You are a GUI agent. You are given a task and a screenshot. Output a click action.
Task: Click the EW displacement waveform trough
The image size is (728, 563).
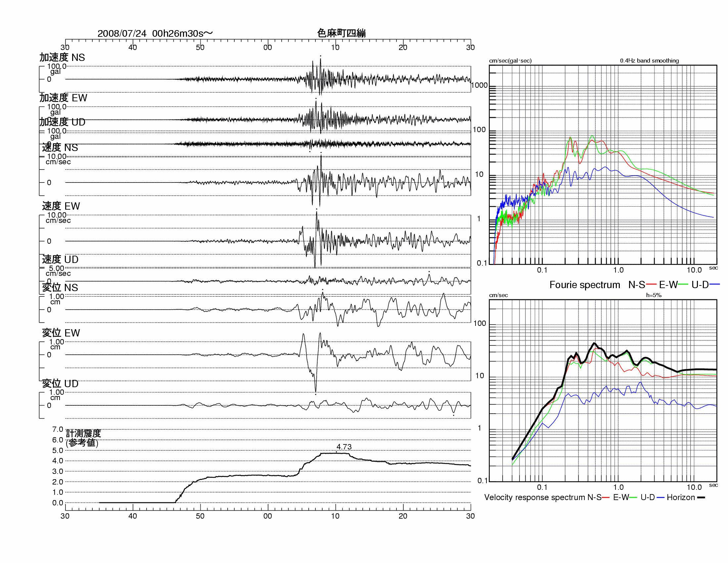316,390
